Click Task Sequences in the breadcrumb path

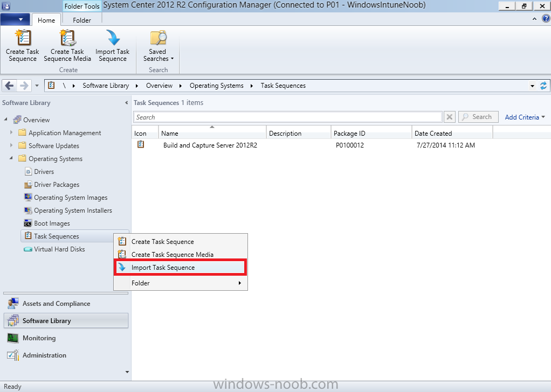point(283,86)
